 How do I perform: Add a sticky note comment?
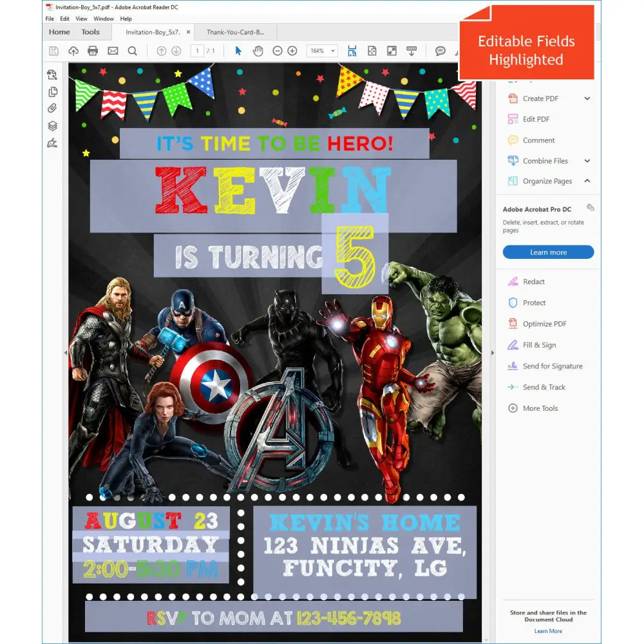pos(441,51)
